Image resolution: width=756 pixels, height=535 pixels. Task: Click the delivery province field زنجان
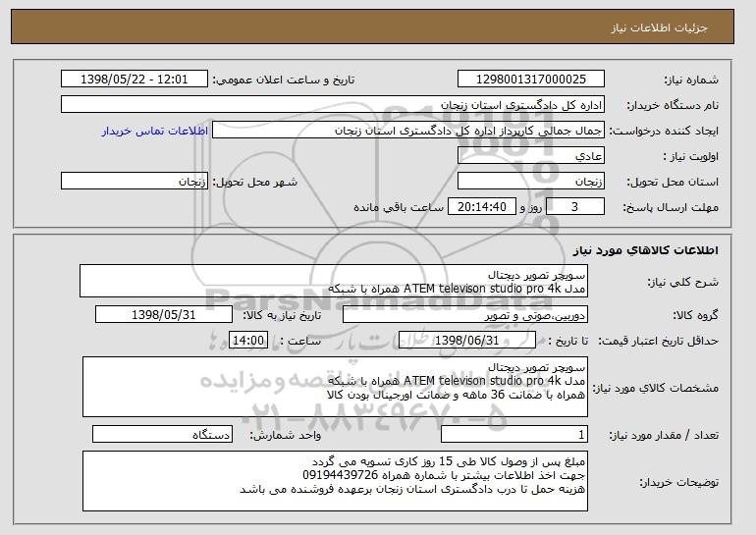(x=531, y=182)
